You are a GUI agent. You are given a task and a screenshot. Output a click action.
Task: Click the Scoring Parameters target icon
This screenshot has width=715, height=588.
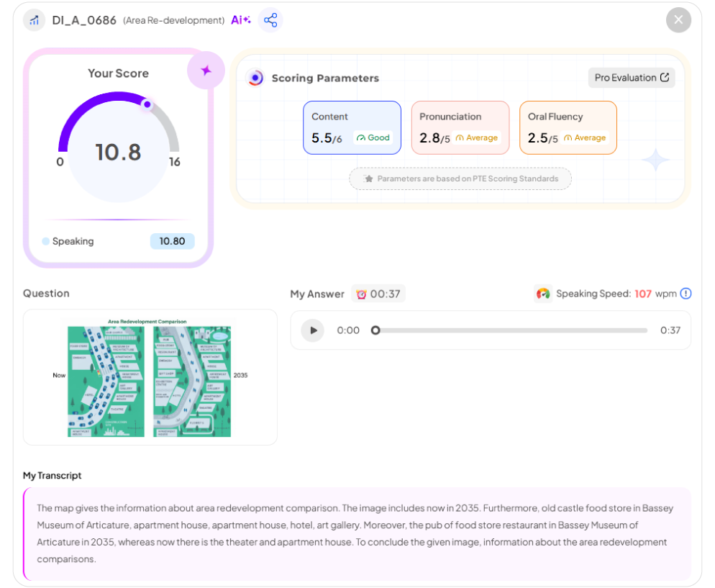(x=255, y=78)
